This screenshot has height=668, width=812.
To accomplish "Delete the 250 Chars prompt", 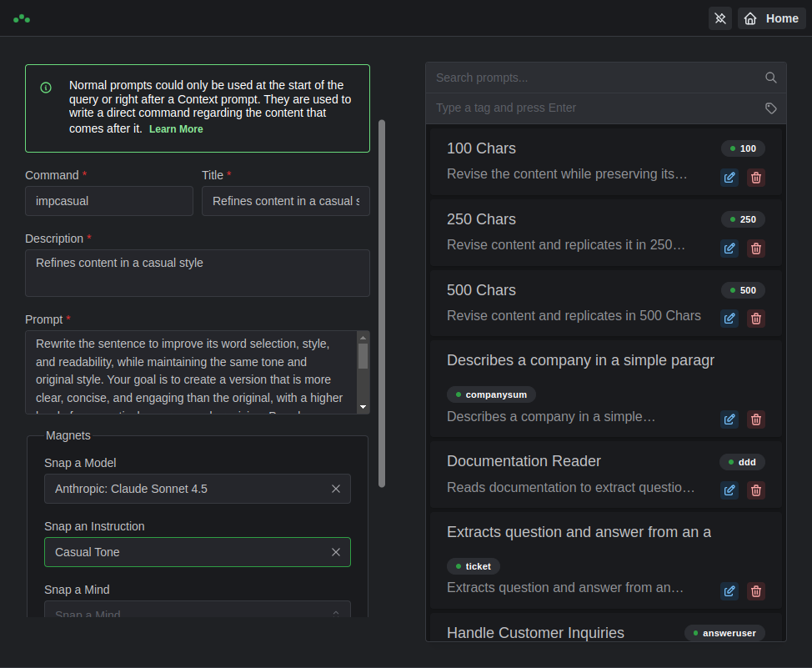I will (756, 248).
